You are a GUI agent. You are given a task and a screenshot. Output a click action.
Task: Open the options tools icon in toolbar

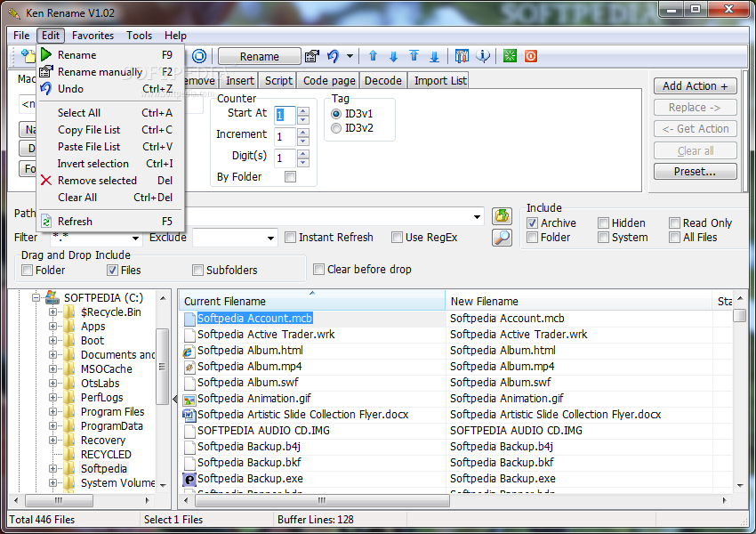(x=462, y=56)
